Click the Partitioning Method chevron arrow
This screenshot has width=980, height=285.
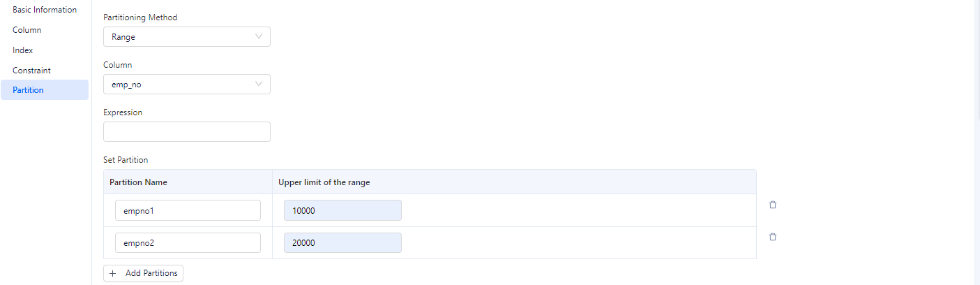[259, 37]
